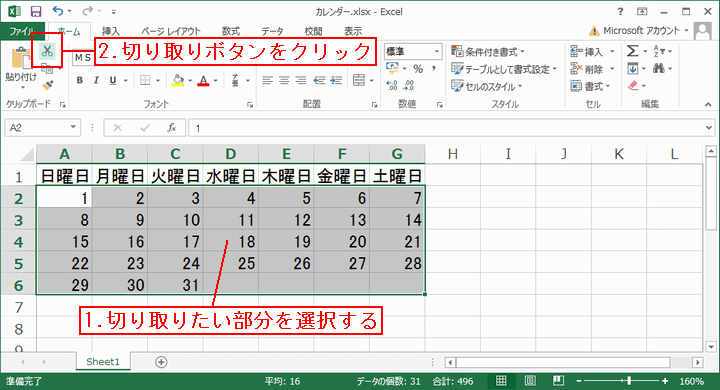
Task: Click the Microsoft アカウント link
Action: (641, 31)
